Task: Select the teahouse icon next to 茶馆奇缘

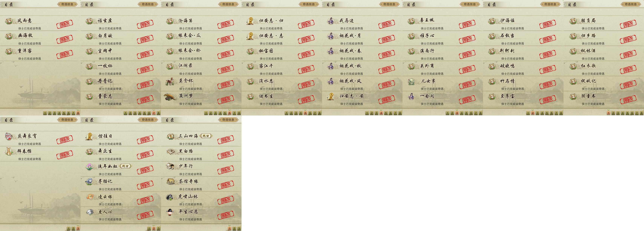Action: click(170, 182)
